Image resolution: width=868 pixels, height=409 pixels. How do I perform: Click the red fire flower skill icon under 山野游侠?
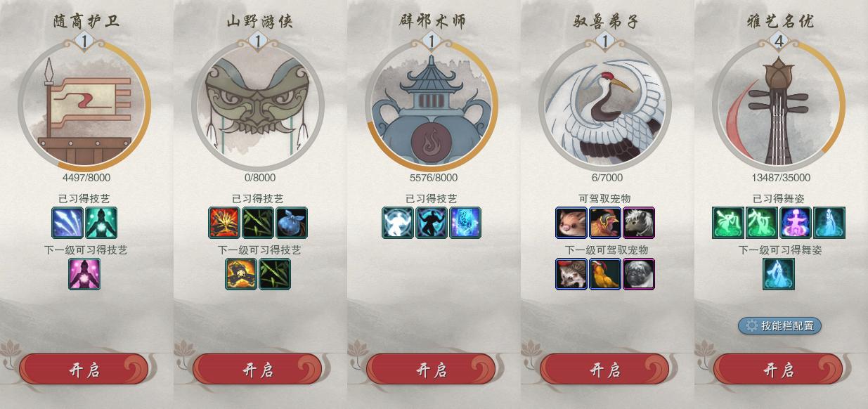point(224,223)
